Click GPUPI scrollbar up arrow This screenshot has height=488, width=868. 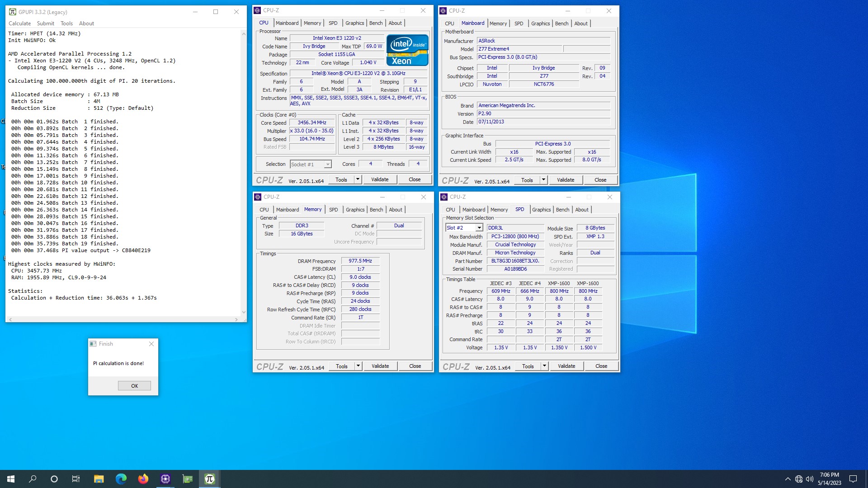click(244, 33)
